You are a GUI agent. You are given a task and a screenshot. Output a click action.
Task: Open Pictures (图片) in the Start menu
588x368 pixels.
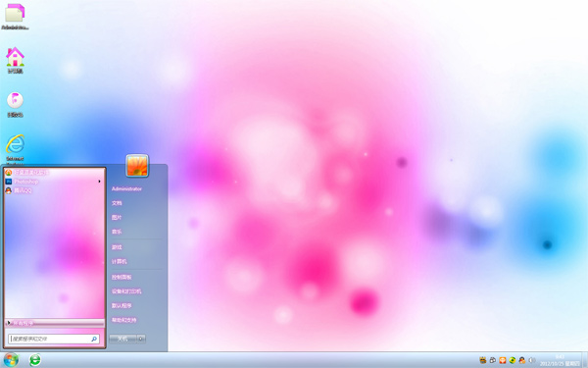117,218
